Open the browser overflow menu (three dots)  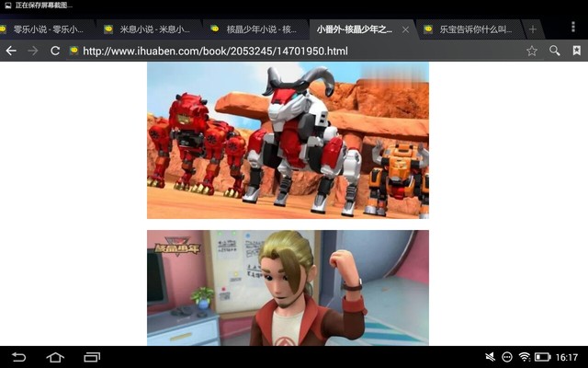coord(573,27)
